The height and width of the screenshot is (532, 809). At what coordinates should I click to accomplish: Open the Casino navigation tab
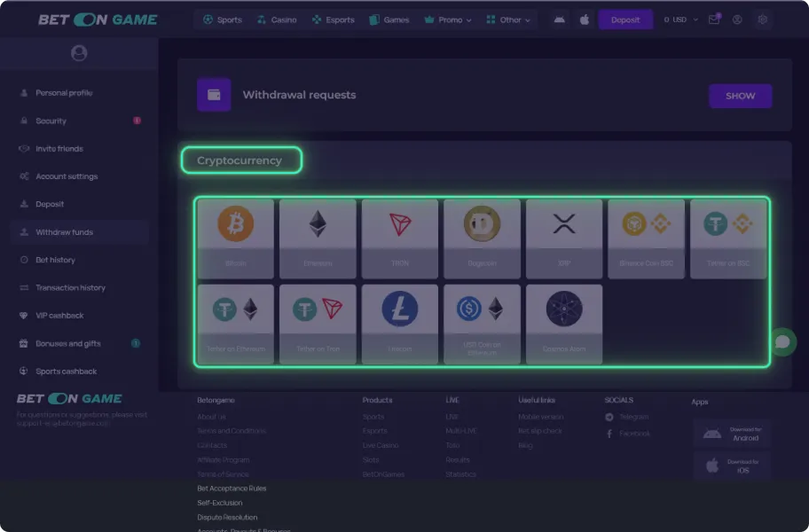[x=277, y=20]
